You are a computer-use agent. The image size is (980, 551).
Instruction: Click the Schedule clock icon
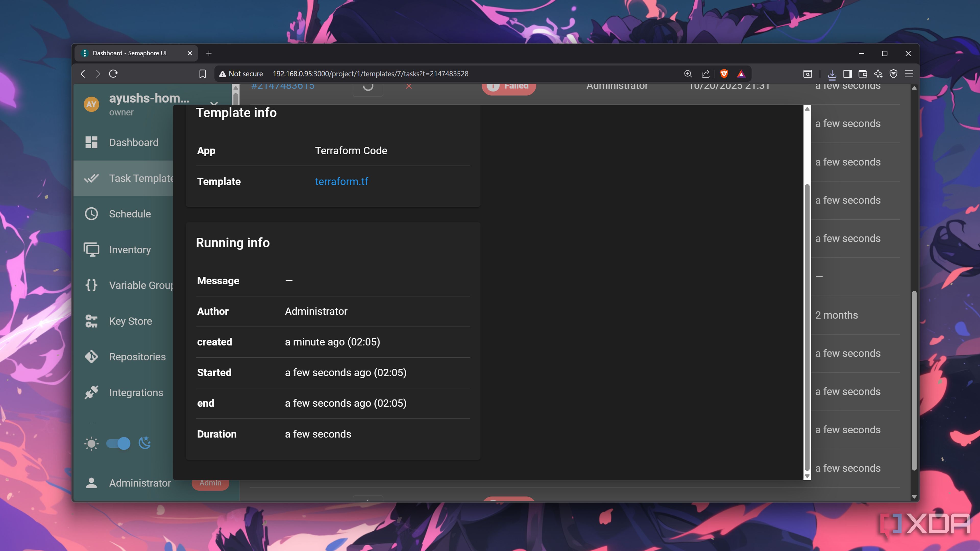91,214
